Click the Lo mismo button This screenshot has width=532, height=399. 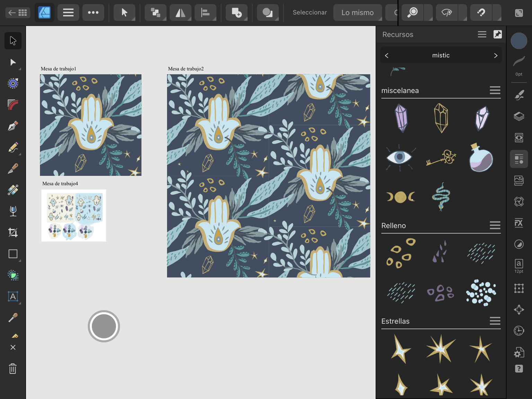coord(357,13)
